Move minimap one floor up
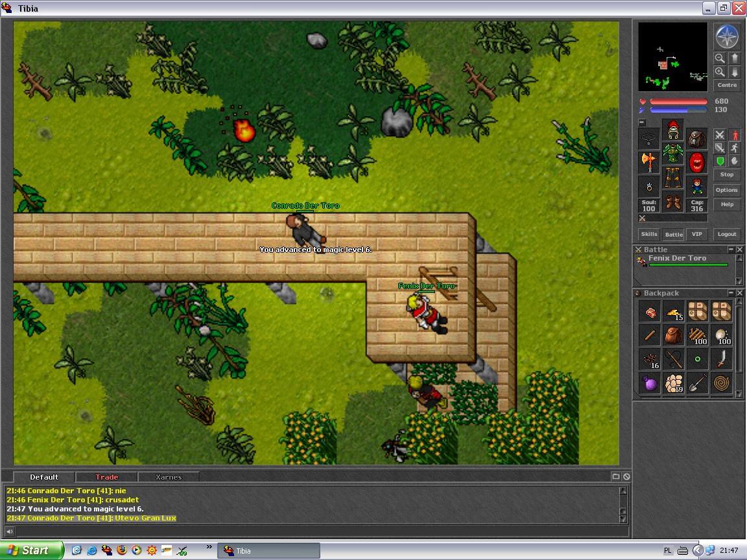The image size is (747, 560). [x=734, y=58]
